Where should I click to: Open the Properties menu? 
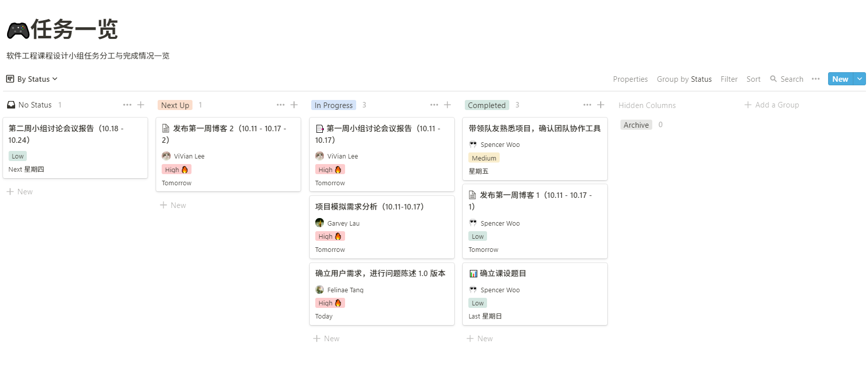pyautogui.click(x=630, y=79)
